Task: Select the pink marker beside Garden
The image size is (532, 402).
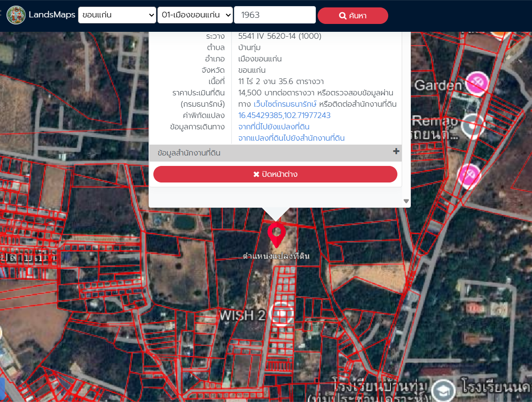Action: (477, 83)
